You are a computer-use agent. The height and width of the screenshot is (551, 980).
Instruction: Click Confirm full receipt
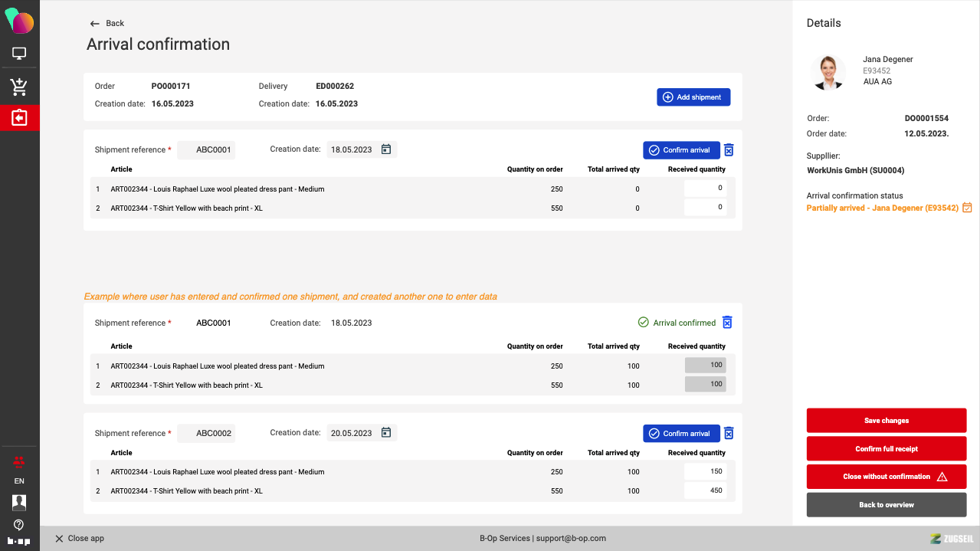point(886,449)
